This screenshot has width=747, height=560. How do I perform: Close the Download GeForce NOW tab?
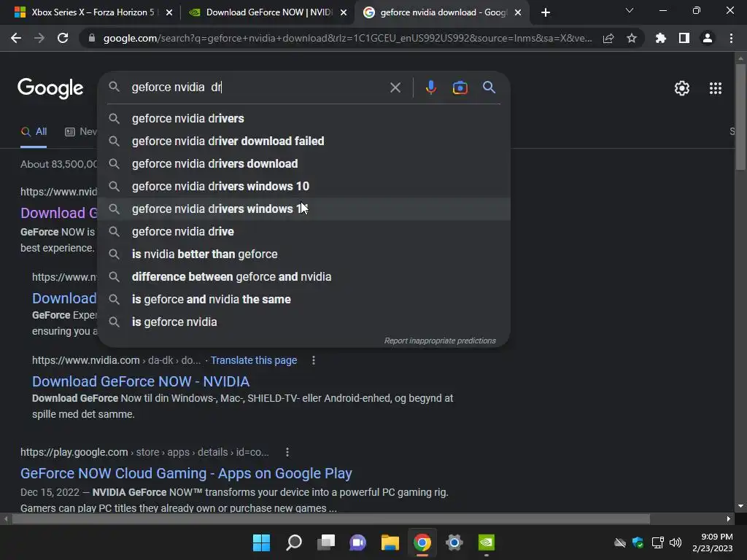click(344, 12)
